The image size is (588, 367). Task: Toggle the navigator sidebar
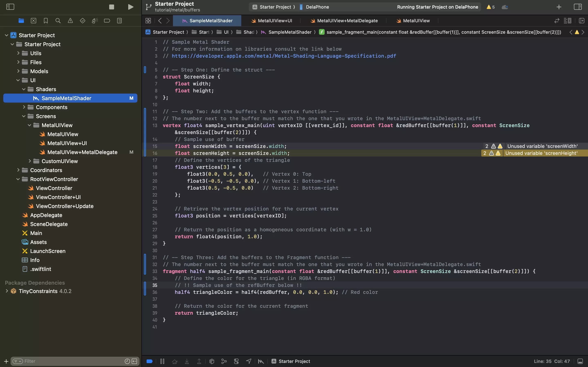pos(10,7)
